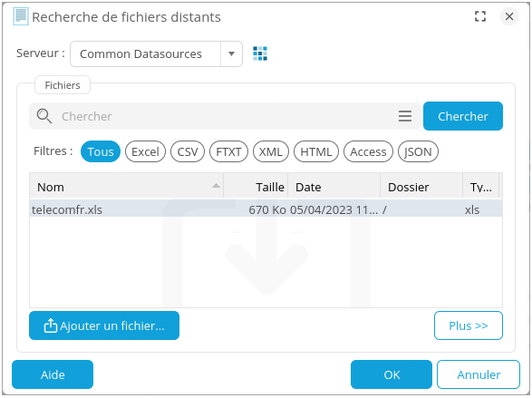This screenshot has width=532, height=398.
Task: Click the Nom column sort arrow
Action: click(216, 186)
